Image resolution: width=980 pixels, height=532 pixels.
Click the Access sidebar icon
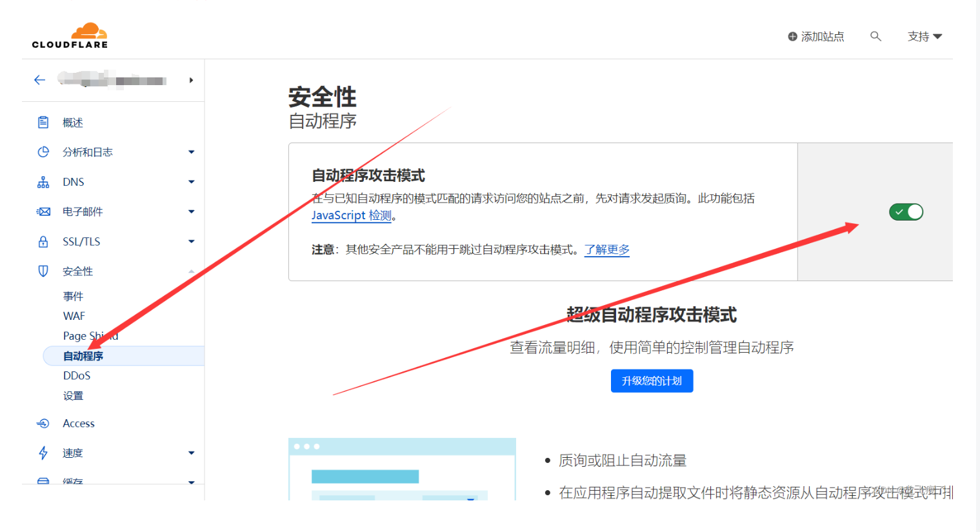click(x=43, y=424)
